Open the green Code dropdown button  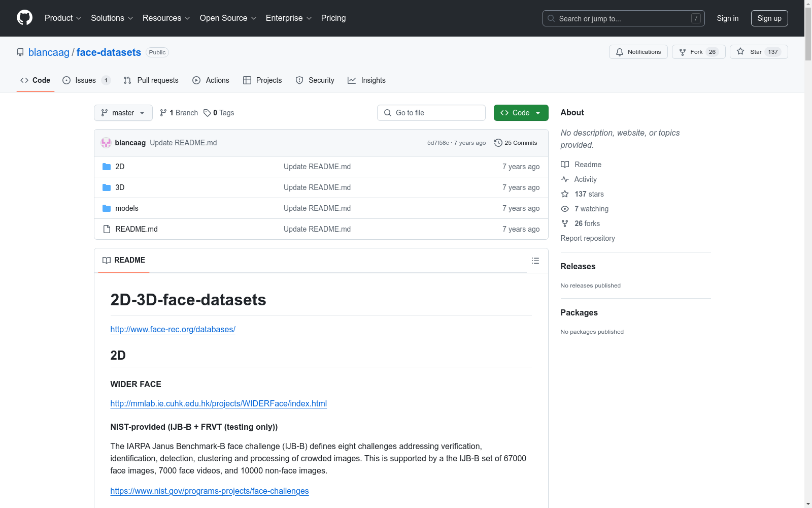click(x=521, y=113)
